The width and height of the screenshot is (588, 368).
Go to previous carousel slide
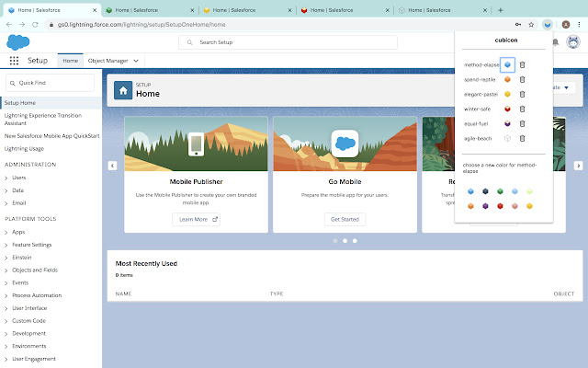point(112,166)
